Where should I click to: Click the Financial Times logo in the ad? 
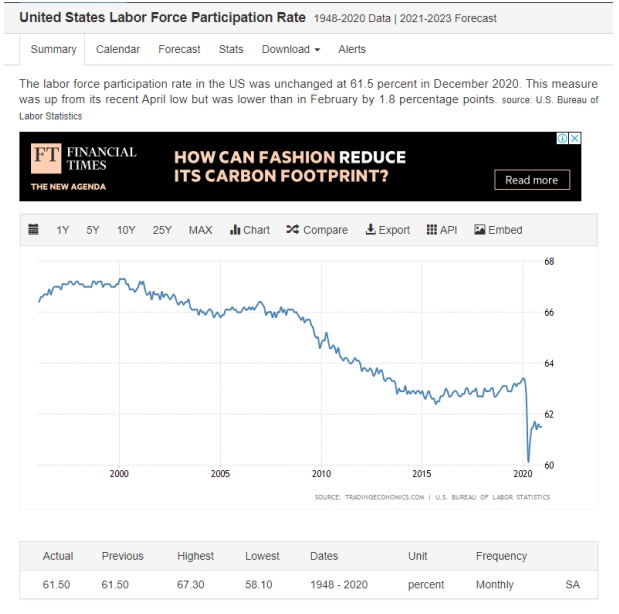coord(83,159)
